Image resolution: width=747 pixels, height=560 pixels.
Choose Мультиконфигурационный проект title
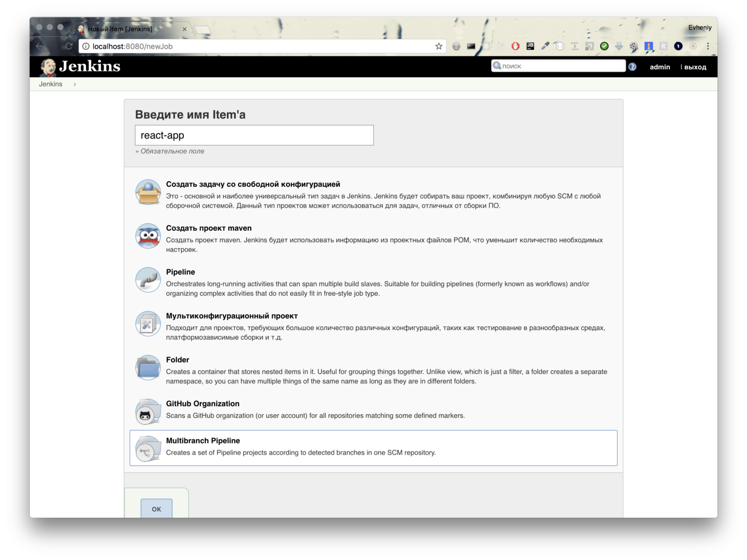click(x=232, y=316)
